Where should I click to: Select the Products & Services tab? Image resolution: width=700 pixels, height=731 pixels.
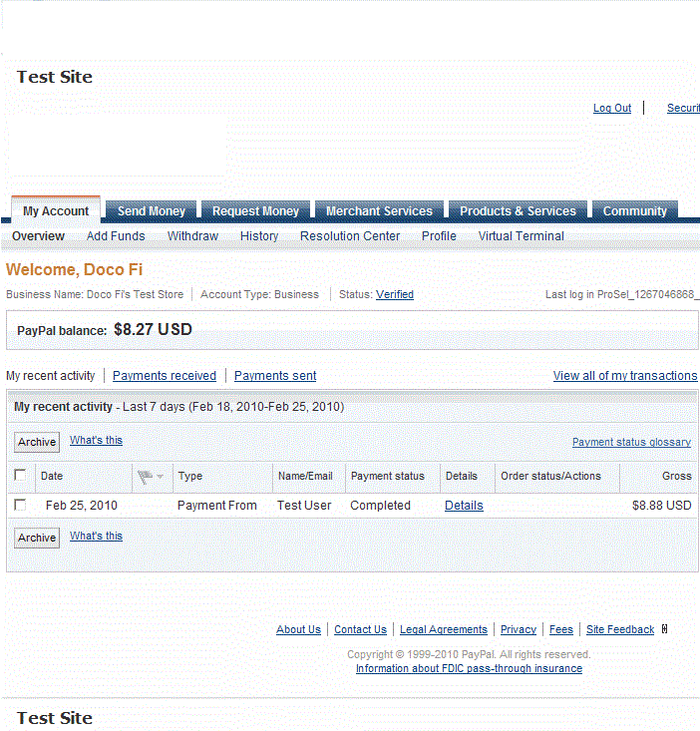coord(518,211)
